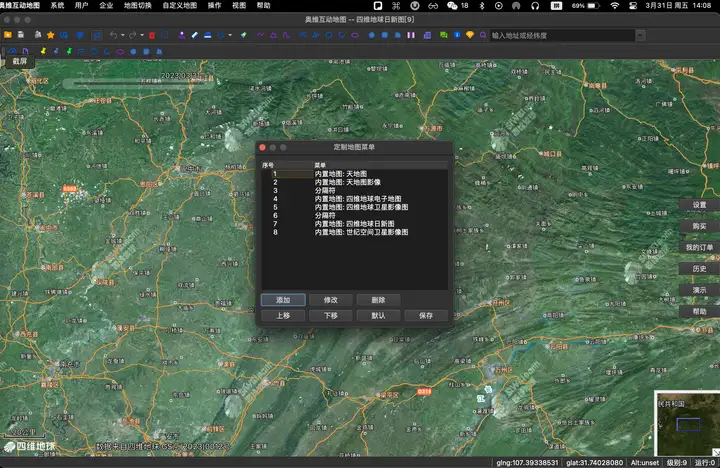The height and width of the screenshot is (468, 720).
Task: Click the purple 3D buildings icon
Action: [427, 35]
